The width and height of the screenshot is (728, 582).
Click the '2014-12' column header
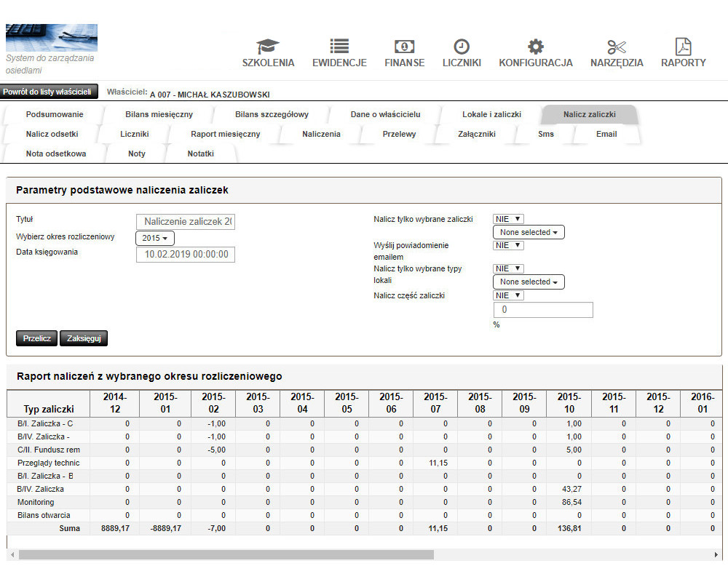(x=115, y=403)
